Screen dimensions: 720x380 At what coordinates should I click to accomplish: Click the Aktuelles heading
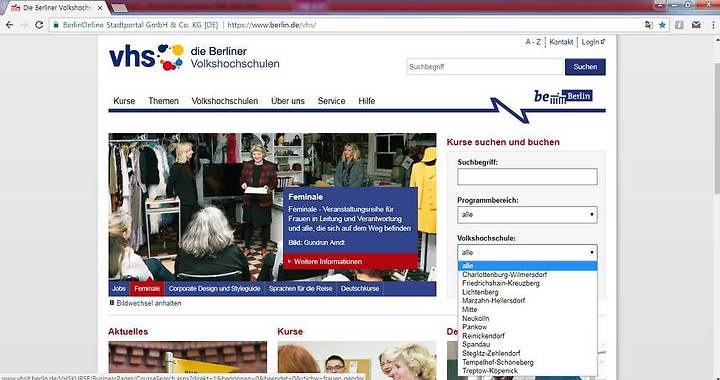[x=128, y=331]
